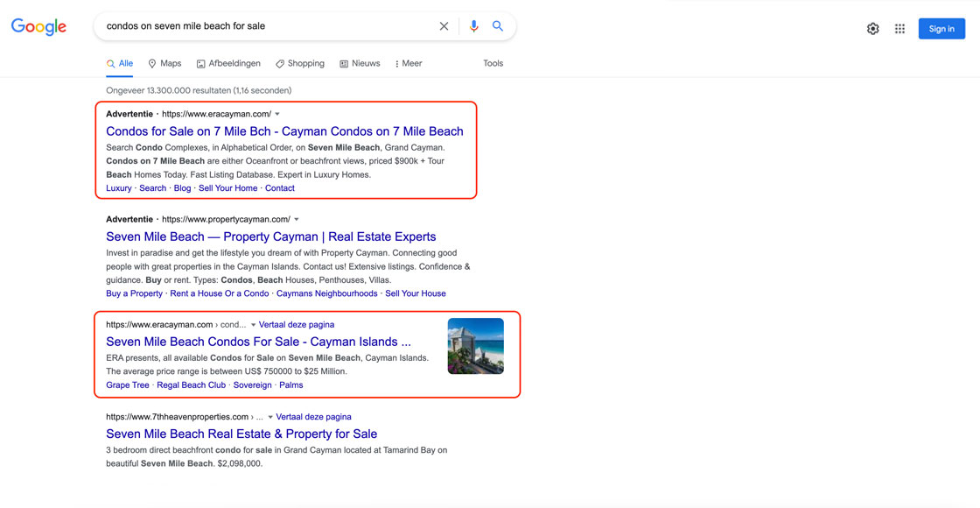Open the Sell Your House sitelink

pos(416,294)
